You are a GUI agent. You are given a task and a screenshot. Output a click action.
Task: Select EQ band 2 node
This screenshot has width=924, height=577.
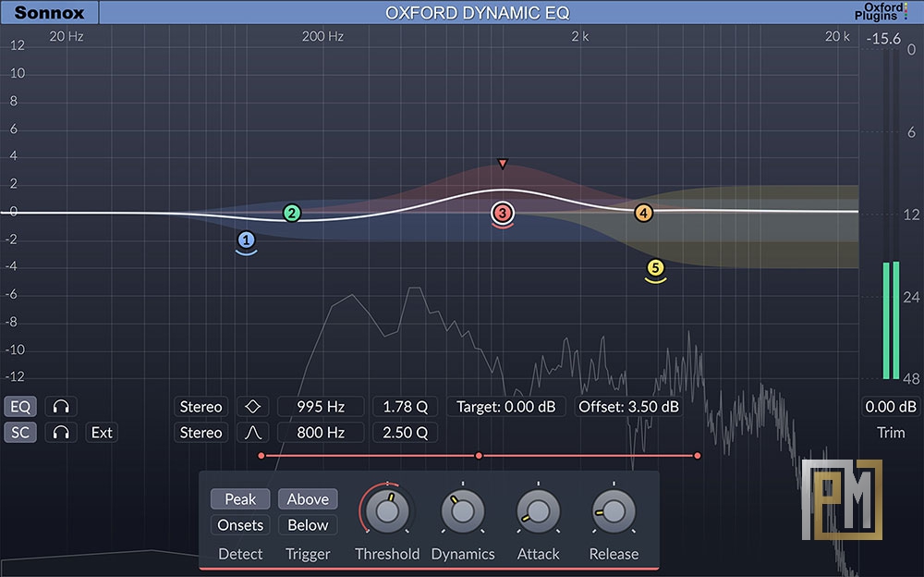pos(292,213)
